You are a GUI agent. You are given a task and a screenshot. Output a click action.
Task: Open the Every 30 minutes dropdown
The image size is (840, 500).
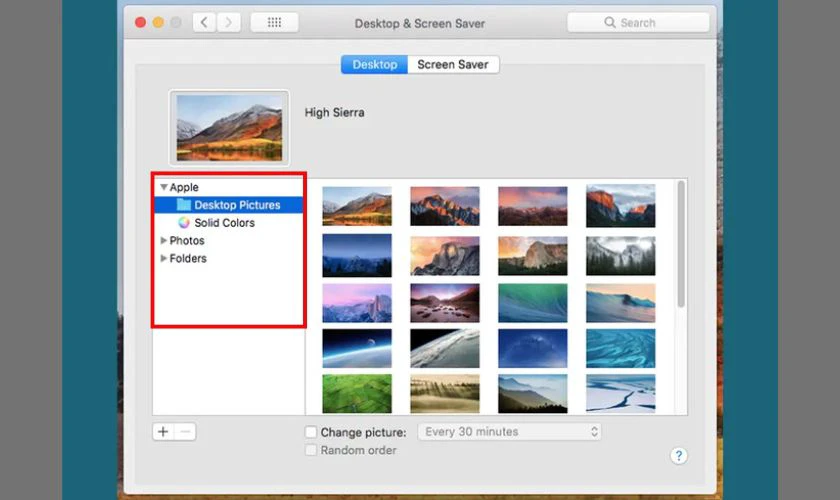(x=509, y=431)
